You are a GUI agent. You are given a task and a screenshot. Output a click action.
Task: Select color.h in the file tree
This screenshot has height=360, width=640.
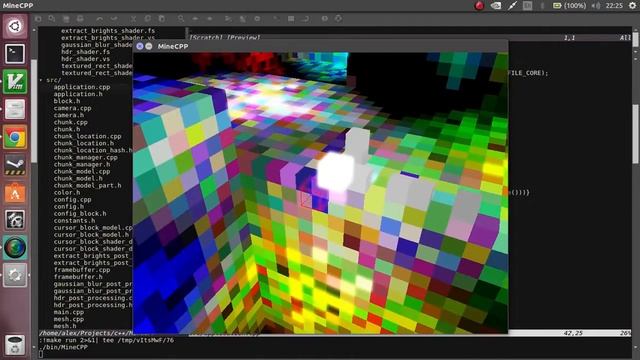click(x=67, y=192)
